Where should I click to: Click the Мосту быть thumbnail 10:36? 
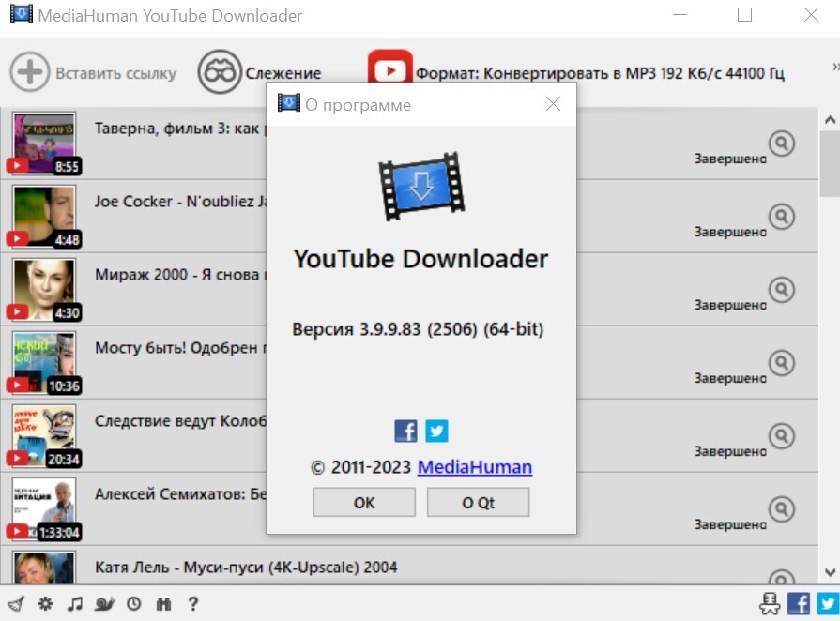click(x=44, y=363)
